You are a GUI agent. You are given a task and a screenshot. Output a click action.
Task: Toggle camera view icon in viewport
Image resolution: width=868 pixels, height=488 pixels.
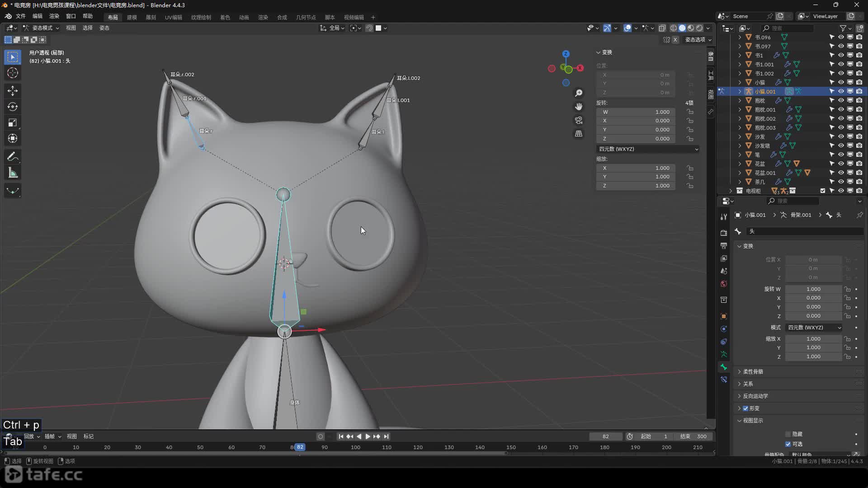tap(579, 120)
